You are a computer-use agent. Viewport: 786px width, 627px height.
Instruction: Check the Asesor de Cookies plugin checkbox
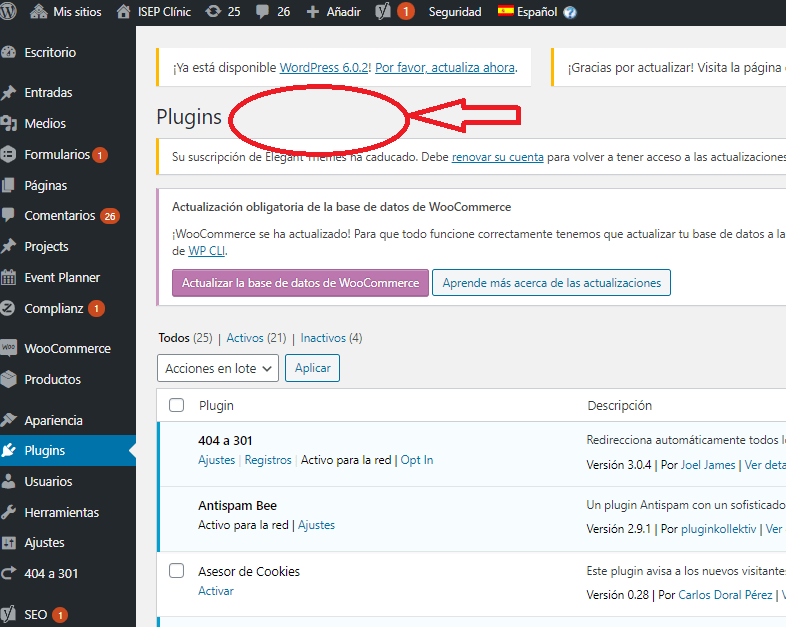click(176, 571)
